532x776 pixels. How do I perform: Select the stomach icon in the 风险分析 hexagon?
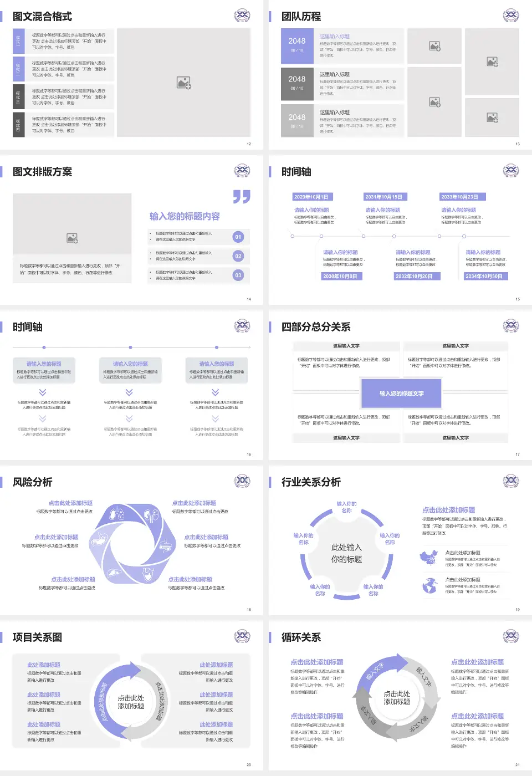click(x=100, y=539)
